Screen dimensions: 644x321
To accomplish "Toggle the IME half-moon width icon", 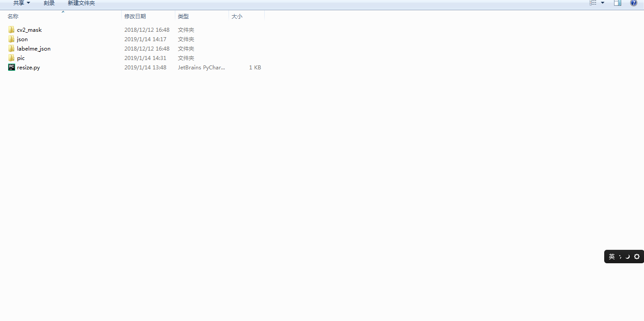I will pos(628,257).
